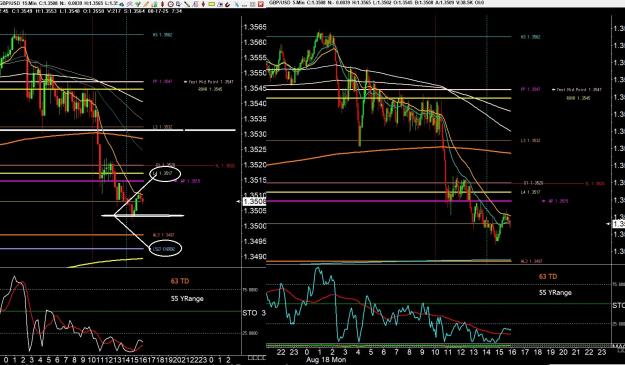Image resolution: width=625 pixels, height=365 pixels.
Task: Click the L3 1.3532 label in 5 Min chart
Action: pyautogui.click(x=531, y=141)
